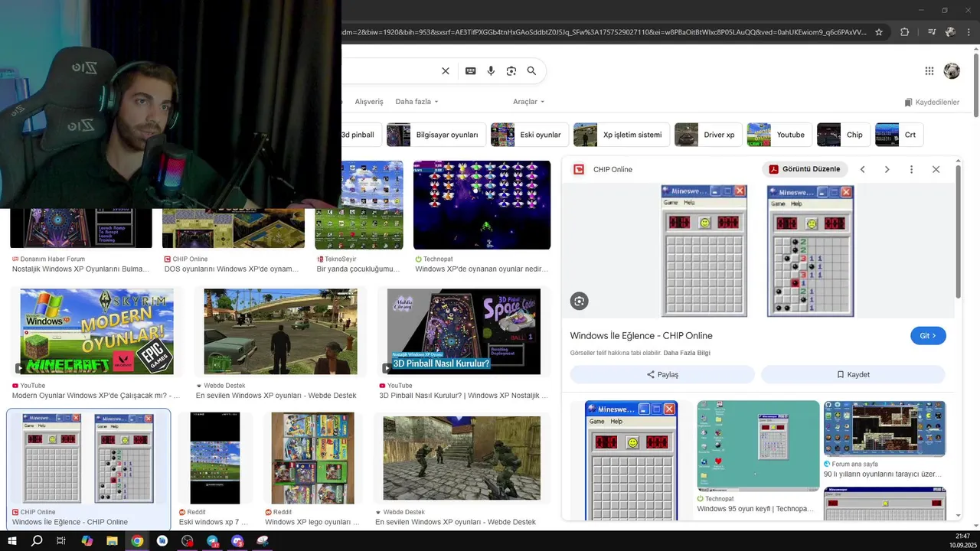Viewport: 980px width, 551px height.
Task: Open the Chrome extensions puzzle icon
Action: click(904, 32)
